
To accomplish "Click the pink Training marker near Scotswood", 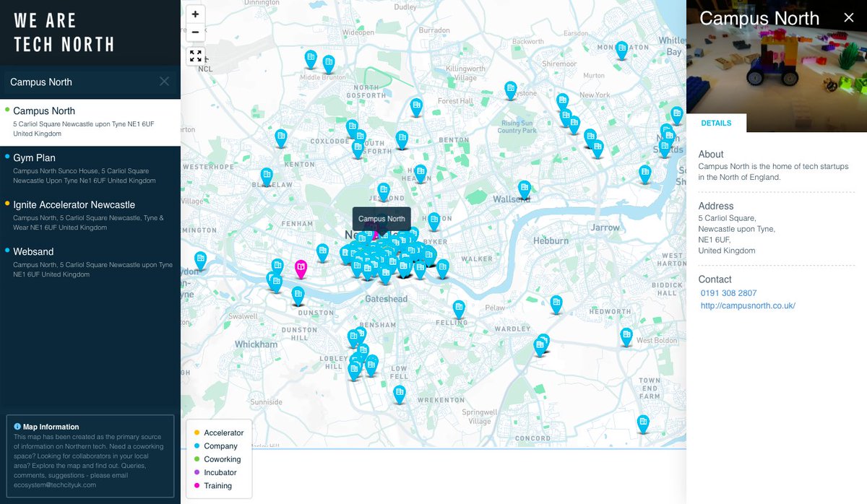I will pyautogui.click(x=301, y=269).
